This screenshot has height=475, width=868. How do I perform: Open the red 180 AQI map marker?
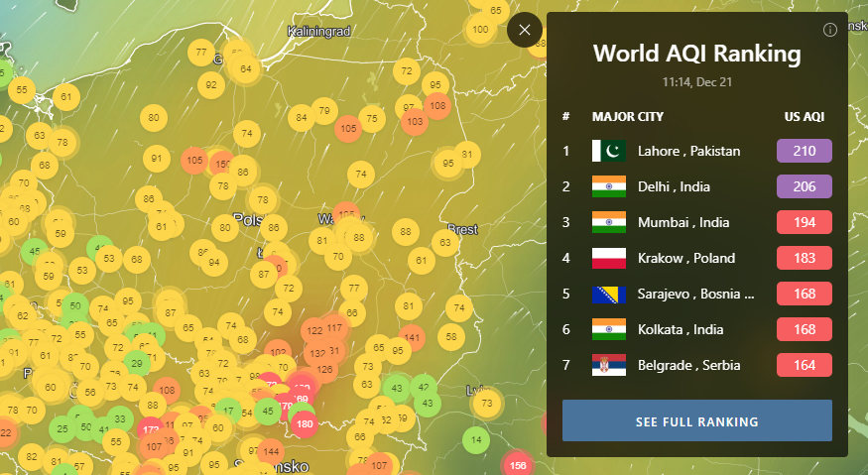[305, 424]
